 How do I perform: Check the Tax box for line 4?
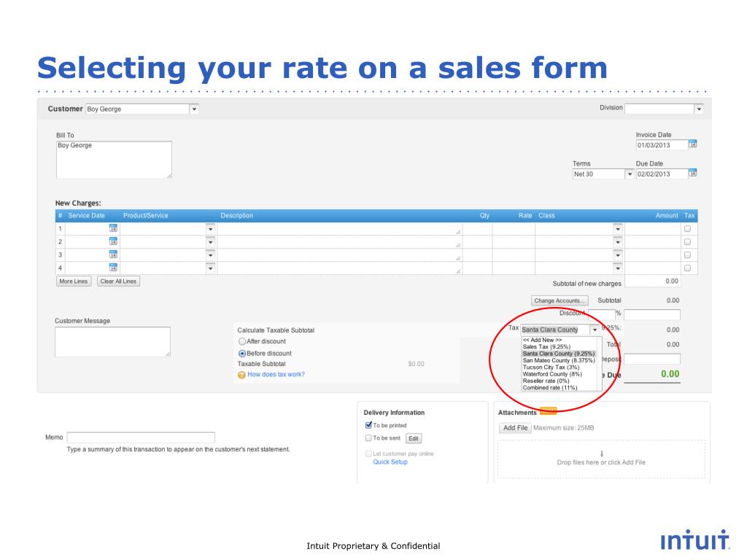687,268
